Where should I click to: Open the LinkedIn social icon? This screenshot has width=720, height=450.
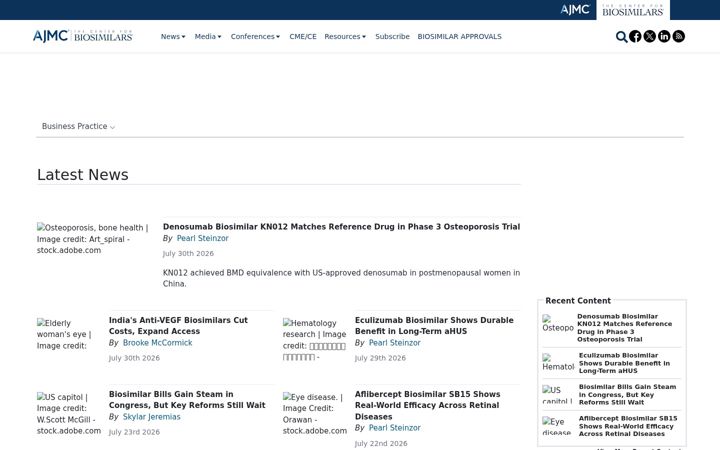pyautogui.click(x=664, y=36)
